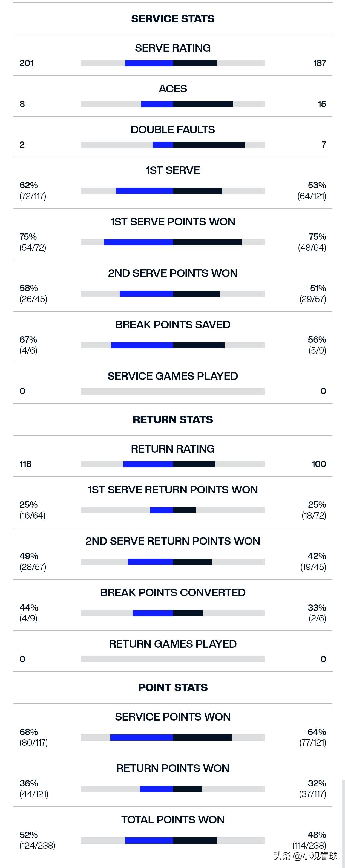The image size is (345, 868).
Task: Select the BREAK POINTS SAVED label
Action: (173, 325)
